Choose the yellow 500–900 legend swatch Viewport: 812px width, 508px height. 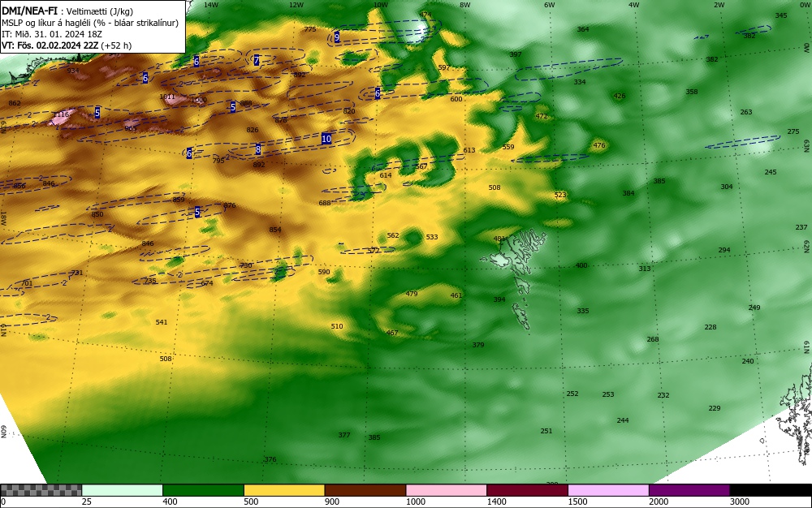tap(284, 490)
